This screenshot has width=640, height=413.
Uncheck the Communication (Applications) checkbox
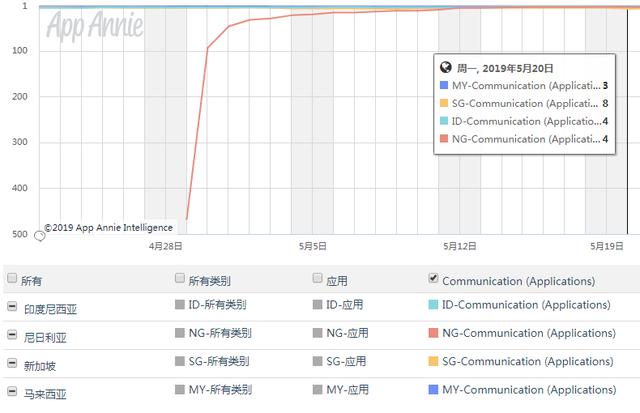[x=433, y=278]
